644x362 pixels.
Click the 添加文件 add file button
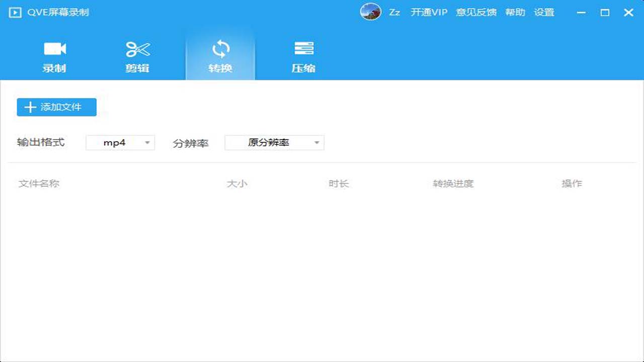click(56, 107)
